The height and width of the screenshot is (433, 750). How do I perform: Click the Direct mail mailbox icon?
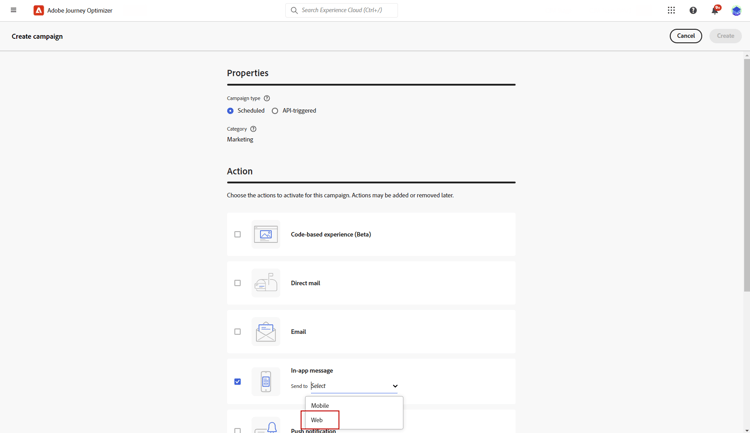pos(266,283)
